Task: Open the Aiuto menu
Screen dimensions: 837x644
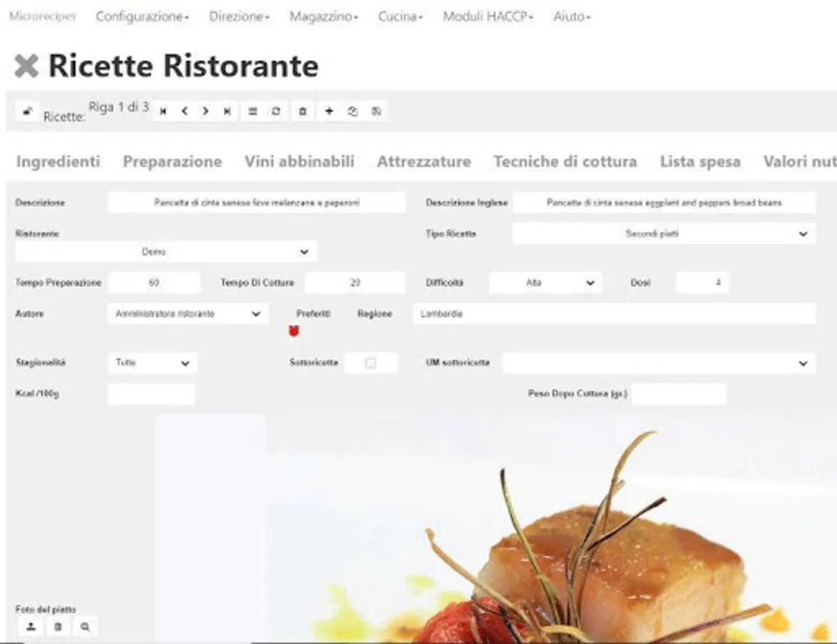Action: (572, 16)
